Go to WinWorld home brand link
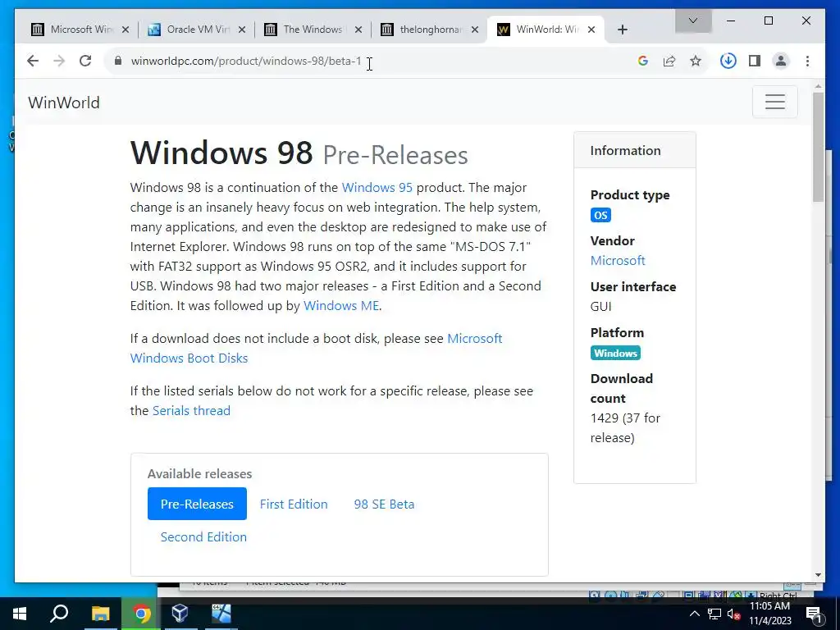The image size is (840, 630). point(64,103)
